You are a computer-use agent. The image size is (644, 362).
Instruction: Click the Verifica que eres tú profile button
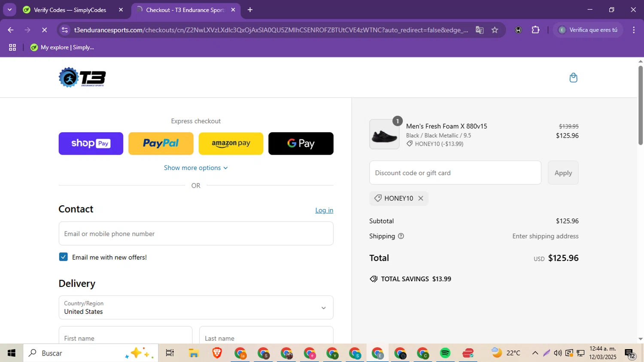[x=588, y=30]
